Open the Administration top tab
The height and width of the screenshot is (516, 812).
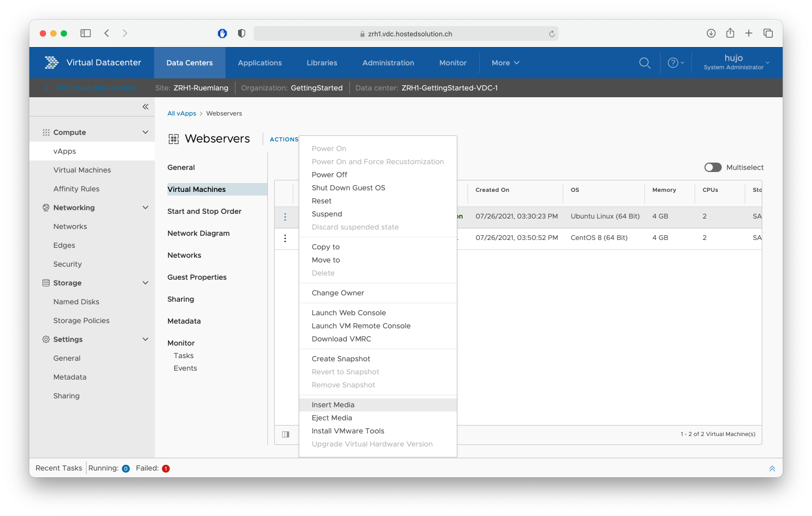[x=388, y=63]
